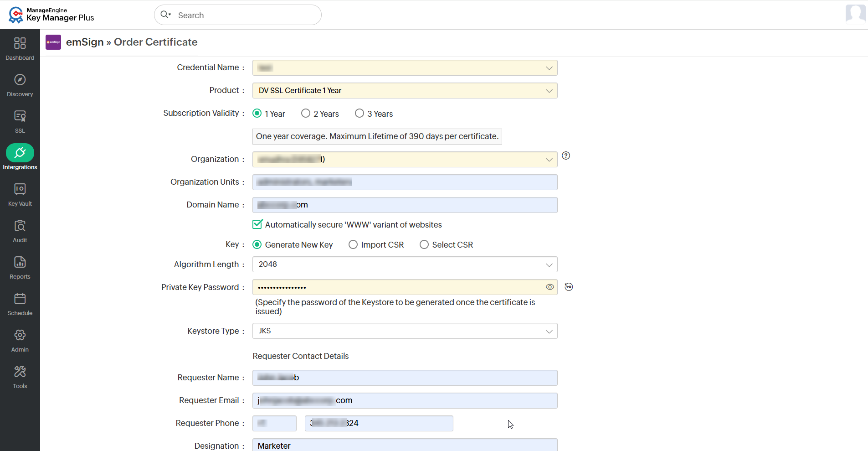Show the private key password
This screenshot has width=868, height=451.
click(550, 287)
